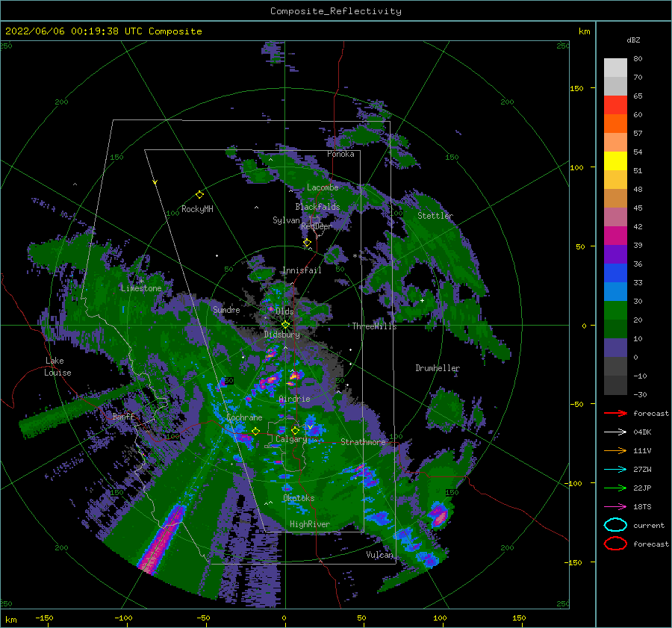This screenshot has height=628, width=672.
Task: Click the blue 33-36 dBZ swatch
Action: 615,273
